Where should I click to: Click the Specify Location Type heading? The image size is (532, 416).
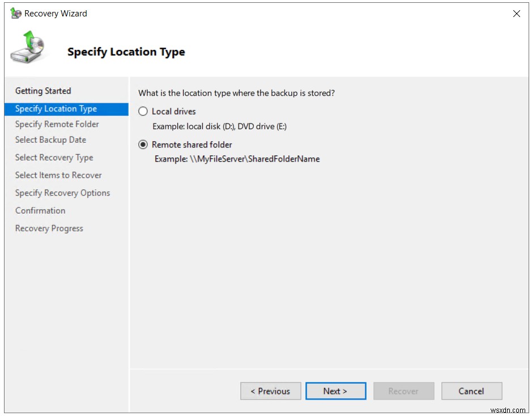pos(126,52)
